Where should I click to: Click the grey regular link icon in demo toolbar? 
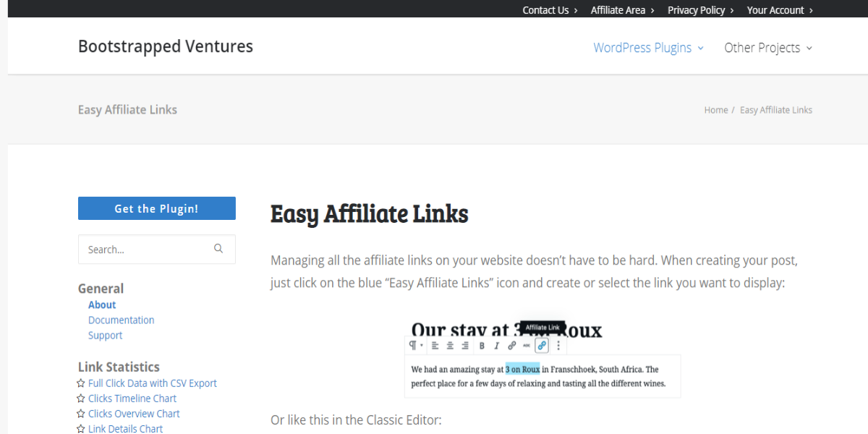pyautogui.click(x=511, y=345)
